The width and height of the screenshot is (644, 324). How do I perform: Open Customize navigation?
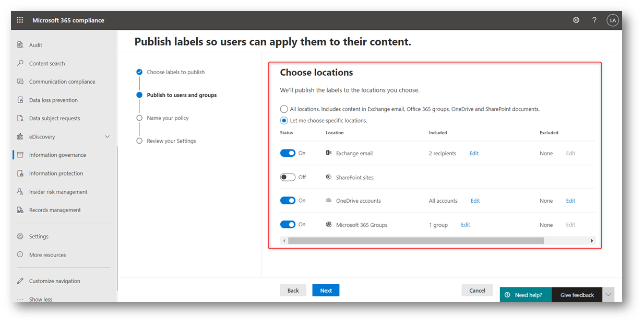pos(55,281)
